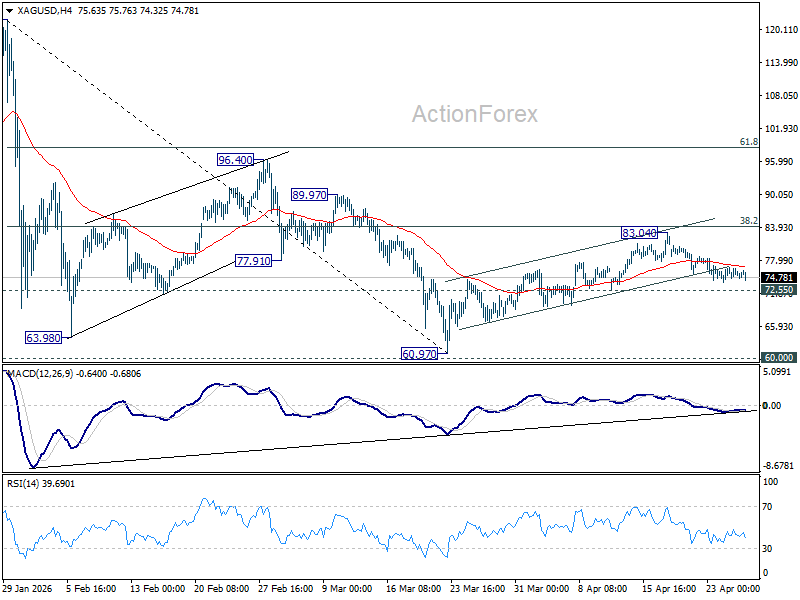Click the 8 Apr 08:00 date label
This screenshot has height=600, width=800.
point(603,588)
